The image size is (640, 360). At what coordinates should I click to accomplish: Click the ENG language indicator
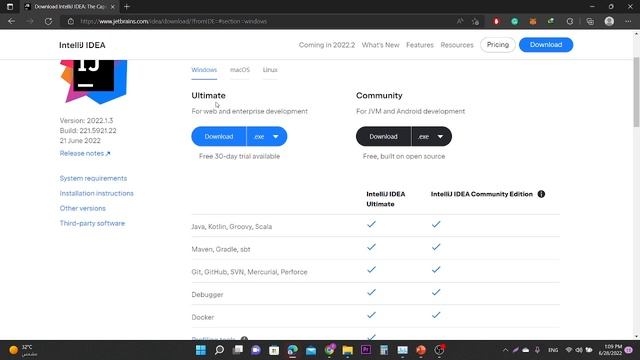tap(553, 350)
